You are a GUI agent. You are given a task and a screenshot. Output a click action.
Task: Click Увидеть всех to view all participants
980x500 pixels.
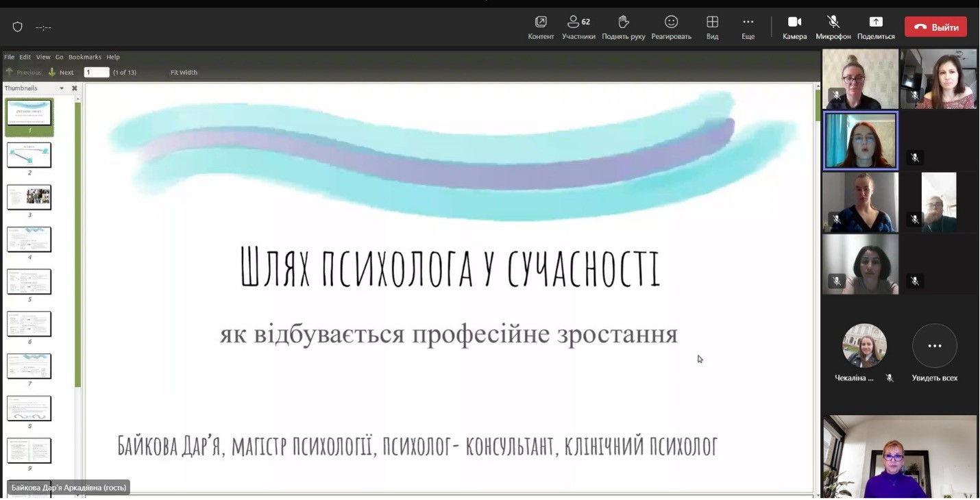tap(935, 353)
